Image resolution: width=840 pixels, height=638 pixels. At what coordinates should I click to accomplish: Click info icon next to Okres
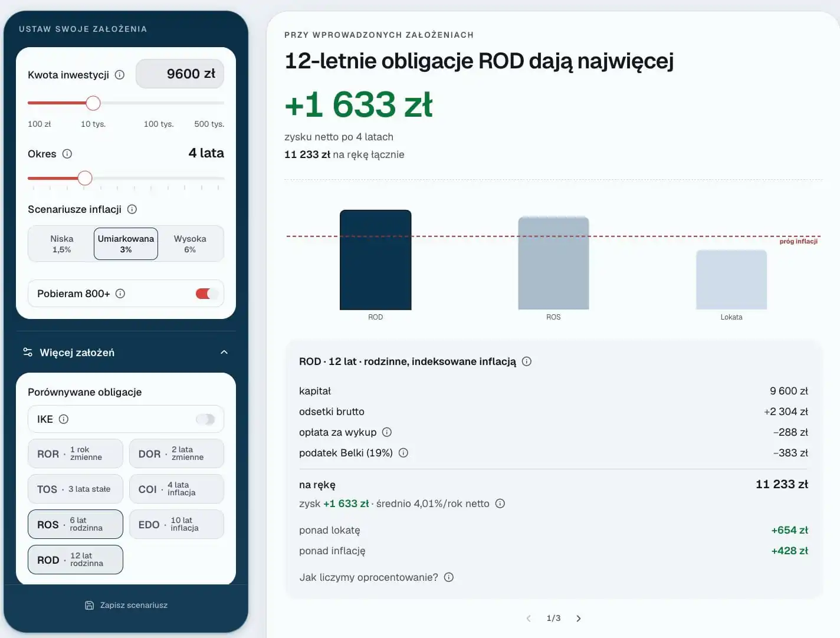(67, 154)
